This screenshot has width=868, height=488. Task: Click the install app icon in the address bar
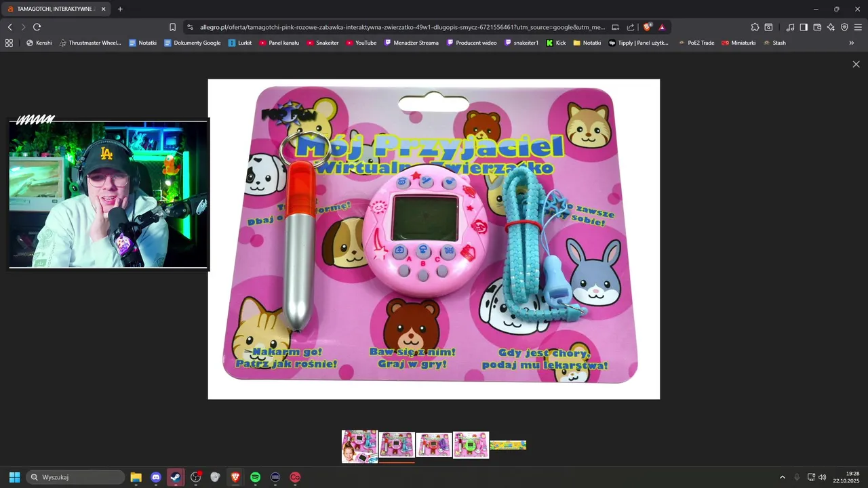tap(616, 27)
